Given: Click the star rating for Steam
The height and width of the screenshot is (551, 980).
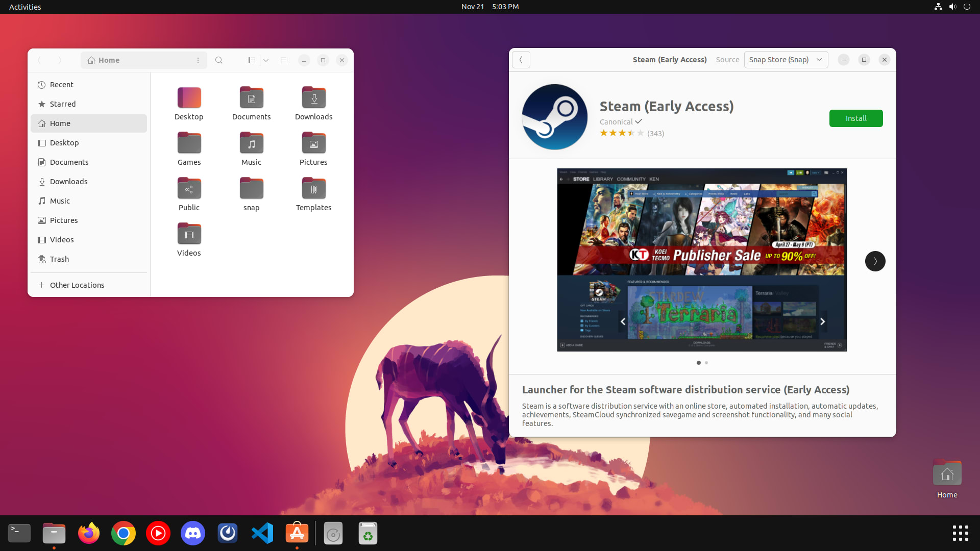Looking at the screenshot, I should [x=622, y=133].
